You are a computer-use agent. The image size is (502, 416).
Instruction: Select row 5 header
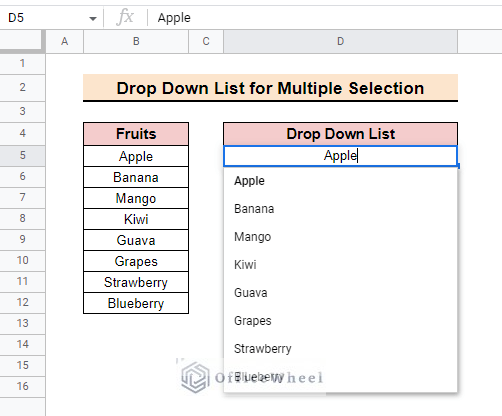(x=22, y=155)
